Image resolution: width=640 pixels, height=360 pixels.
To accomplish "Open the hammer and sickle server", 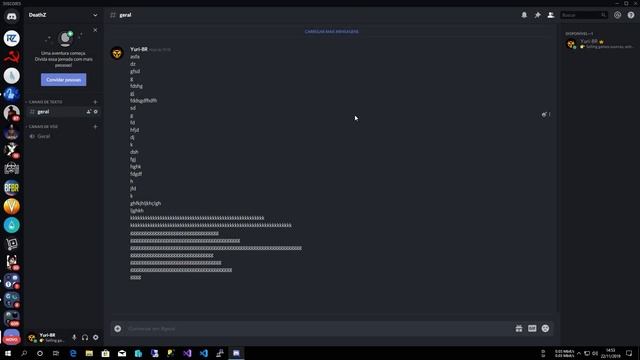I will point(11,57).
